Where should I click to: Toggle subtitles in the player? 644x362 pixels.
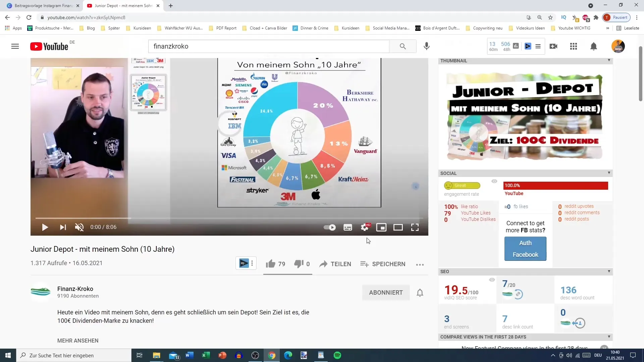(x=348, y=227)
